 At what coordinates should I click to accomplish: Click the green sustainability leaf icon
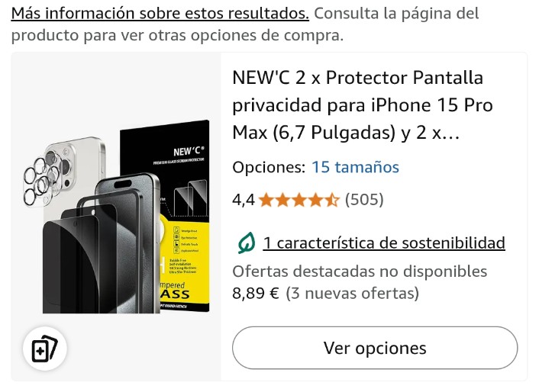tap(247, 243)
